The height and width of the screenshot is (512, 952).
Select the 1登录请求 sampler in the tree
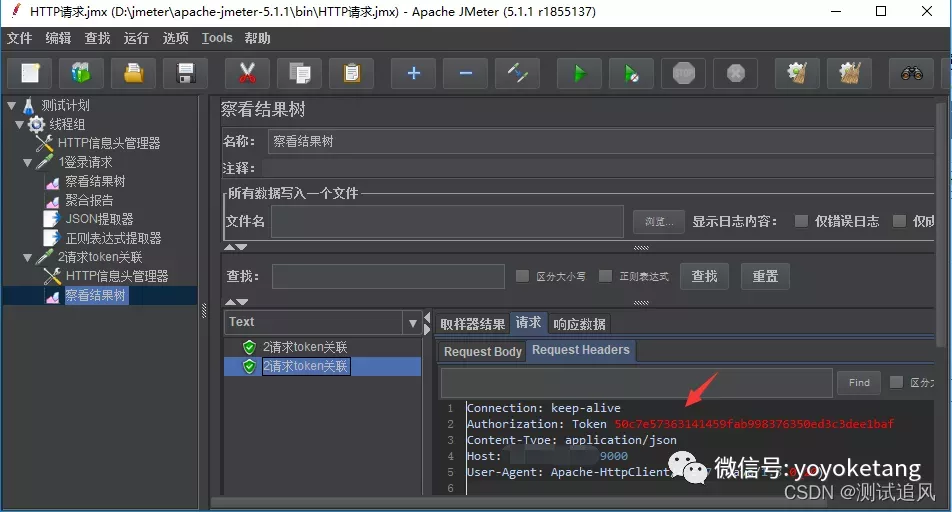[85, 162]
